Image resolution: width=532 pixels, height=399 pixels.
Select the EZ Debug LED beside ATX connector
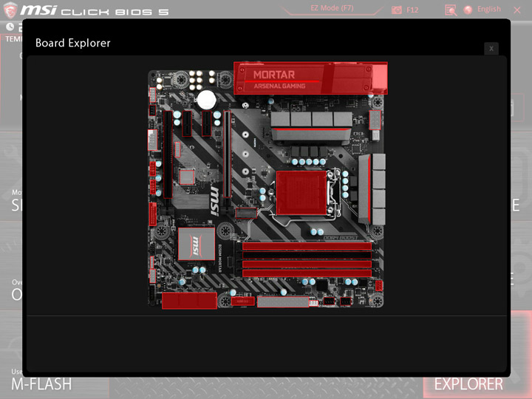click(313, 302)
